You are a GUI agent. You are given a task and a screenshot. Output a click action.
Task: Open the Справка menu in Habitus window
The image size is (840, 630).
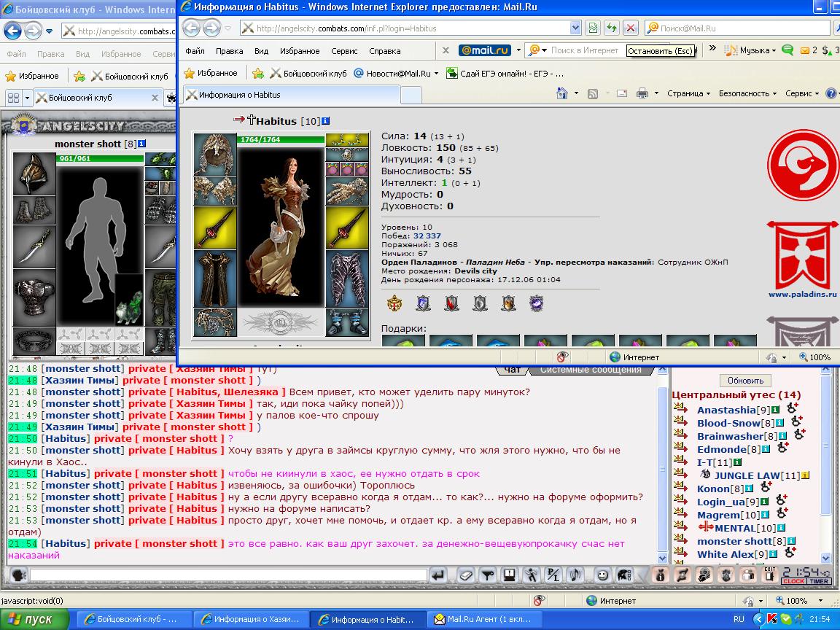385,51
